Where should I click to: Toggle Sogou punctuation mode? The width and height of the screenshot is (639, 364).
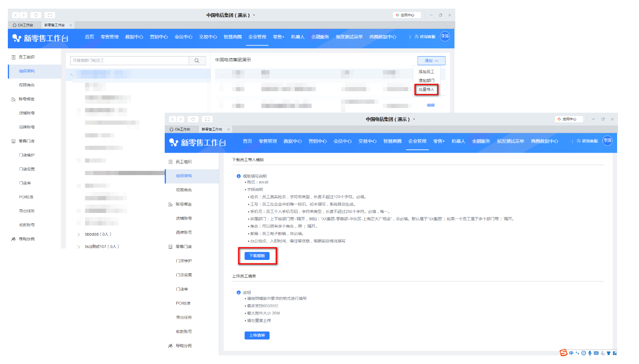[577, 353]
